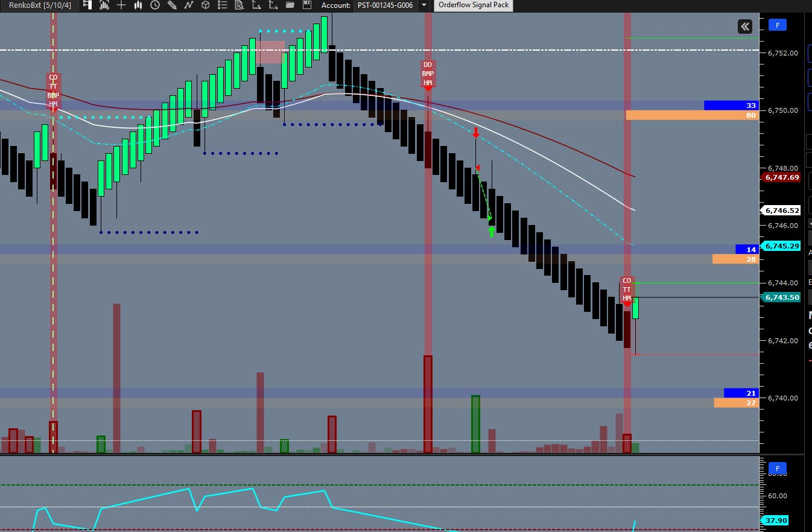Image resolution: width=812 pixels, height=532 pixels.
Task: Click the blue F button on price axis
Action: (x=777, y=25)
